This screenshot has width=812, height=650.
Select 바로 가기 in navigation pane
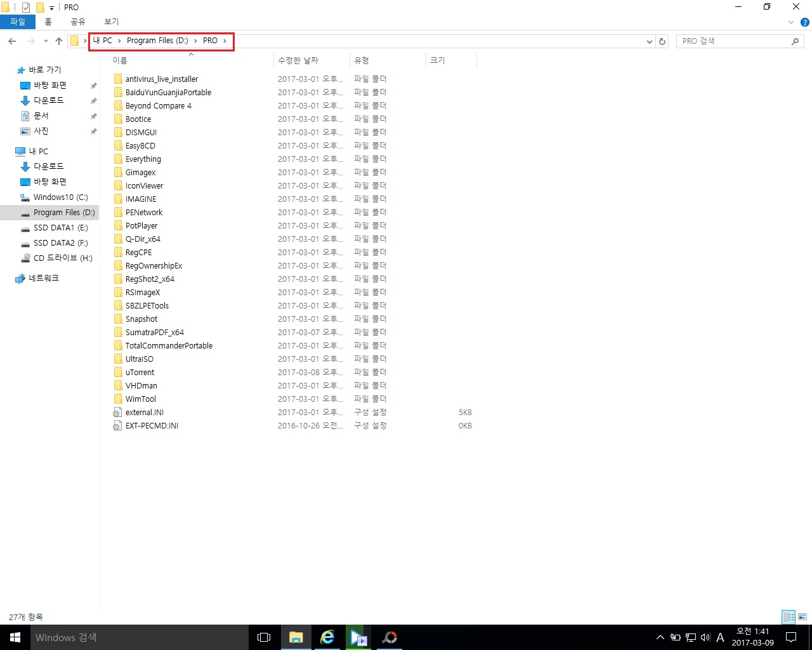click(45, 70)
